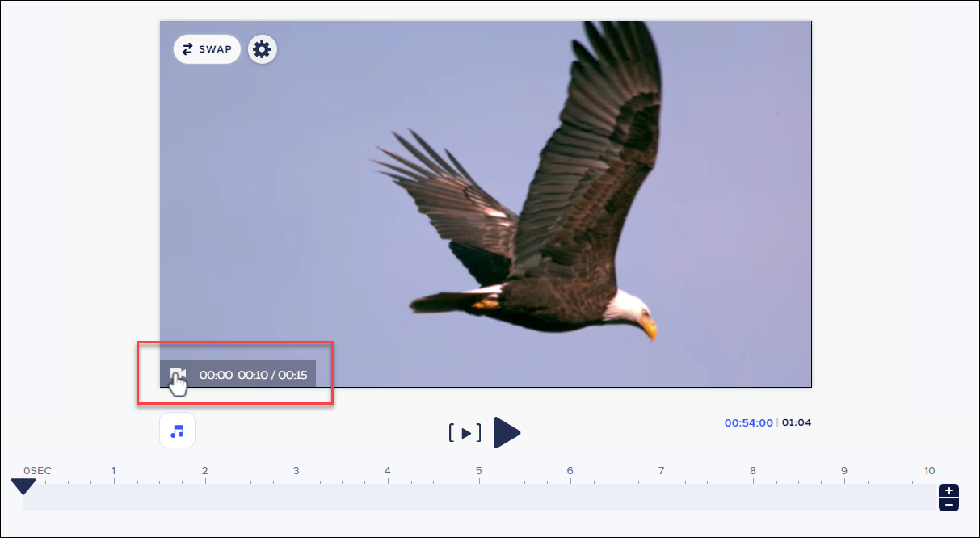Image resolution: width=980 pixels, height=538 pixels.
Task: Zoom into the timeline with the plus icon
Action: (x=948, y=491)
